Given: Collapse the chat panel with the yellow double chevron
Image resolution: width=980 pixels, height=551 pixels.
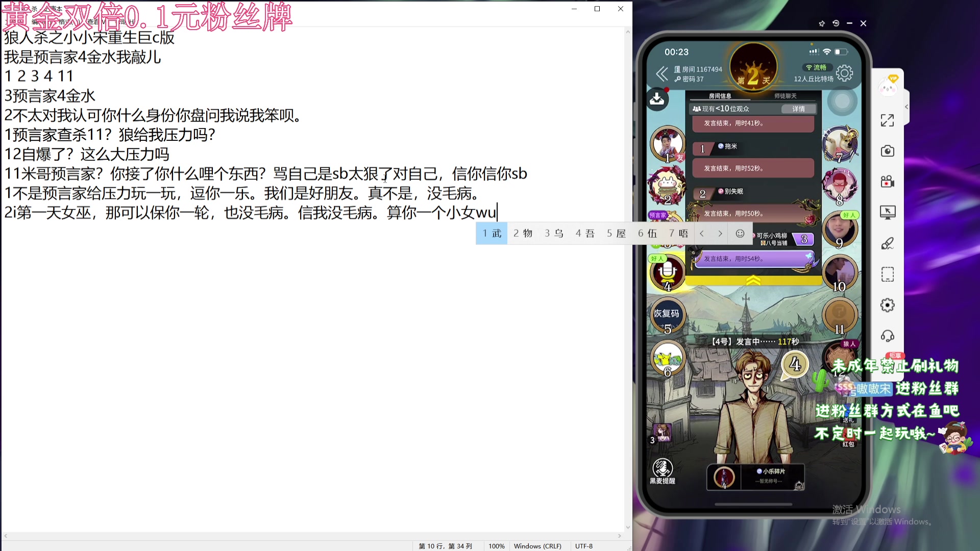Looking at the screenshot, I should (x=754, y=279).
